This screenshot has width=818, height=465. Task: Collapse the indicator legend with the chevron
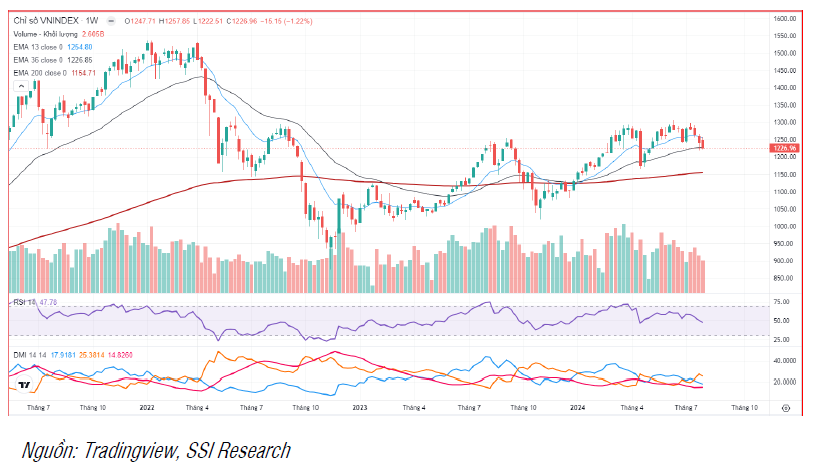click(21, 86)
